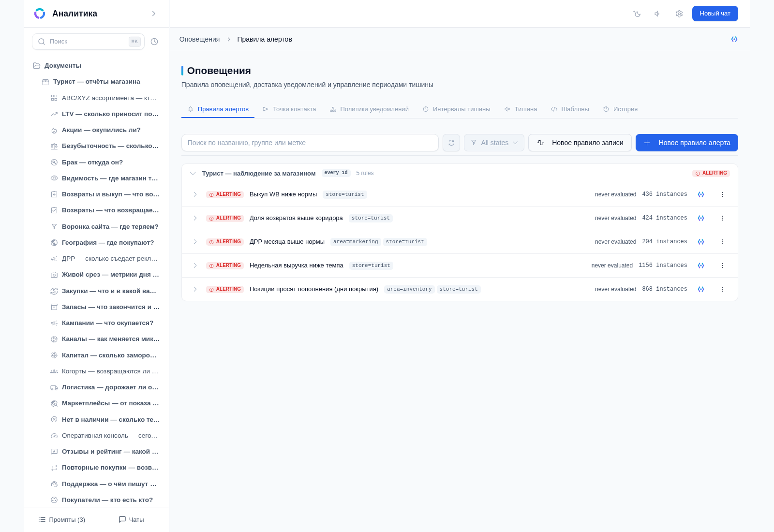Open Чаты in sidebar footer

click(132, 520)
